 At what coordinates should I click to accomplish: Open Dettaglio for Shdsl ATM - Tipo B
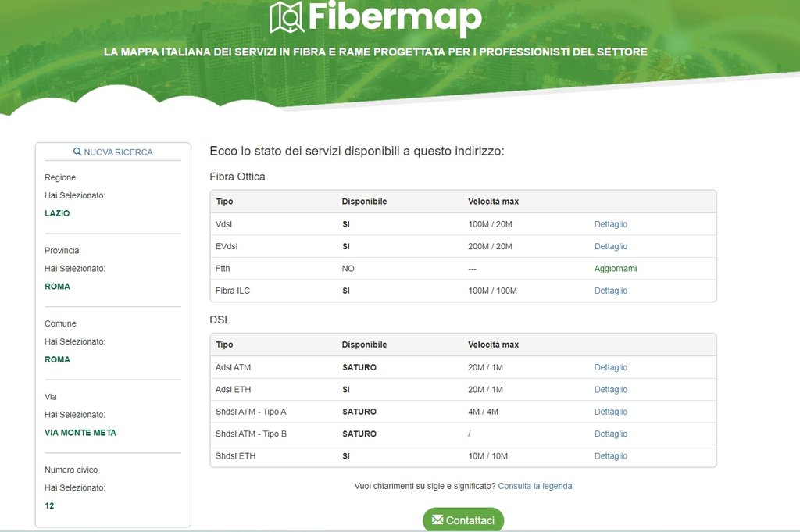[611, 434]
